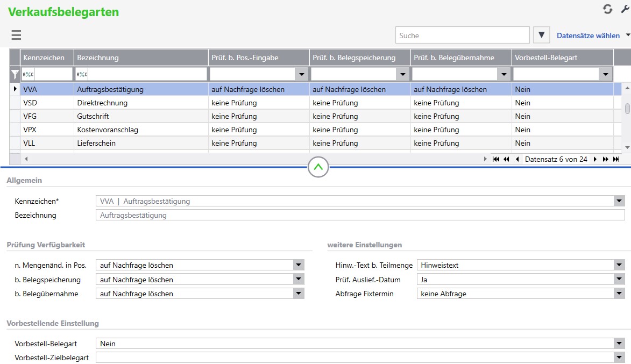This screenshot has width=631, height=364.
Task: Go to the previous record
Action: (517, 159)
